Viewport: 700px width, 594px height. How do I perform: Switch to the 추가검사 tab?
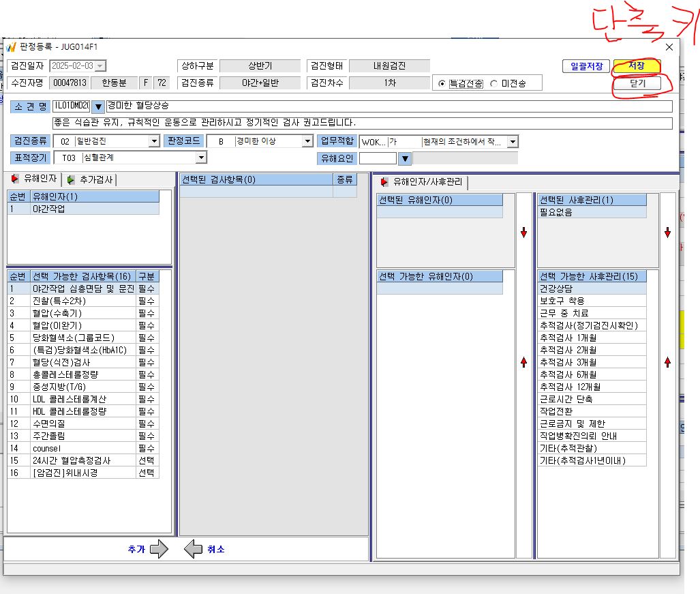(91, 179)
